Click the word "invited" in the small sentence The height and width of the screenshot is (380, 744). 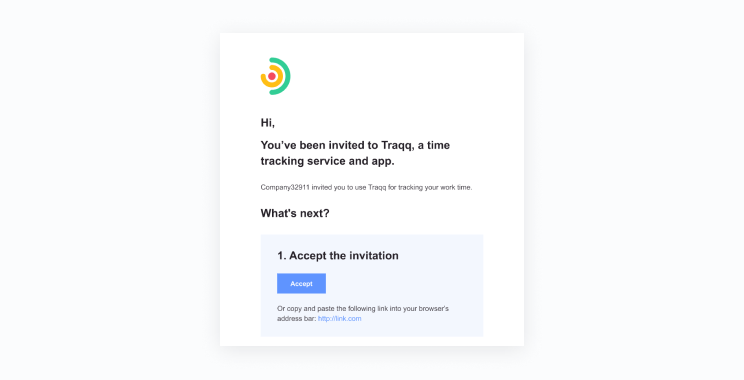[322, 187]
